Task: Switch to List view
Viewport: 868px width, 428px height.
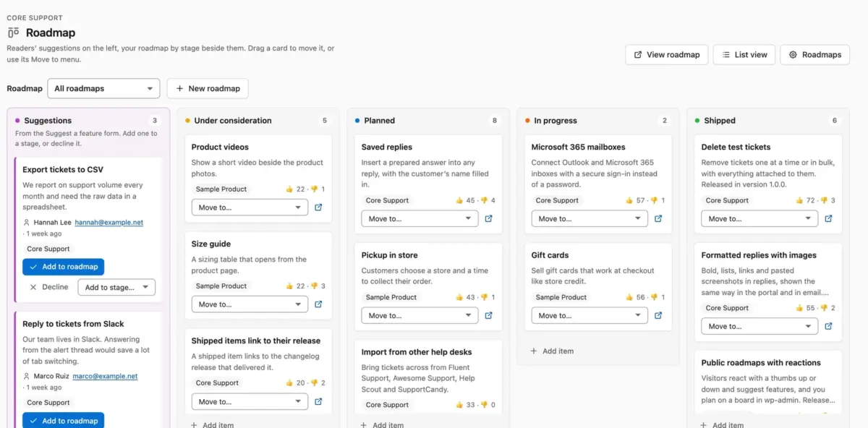Action: (x=744, y=55)
